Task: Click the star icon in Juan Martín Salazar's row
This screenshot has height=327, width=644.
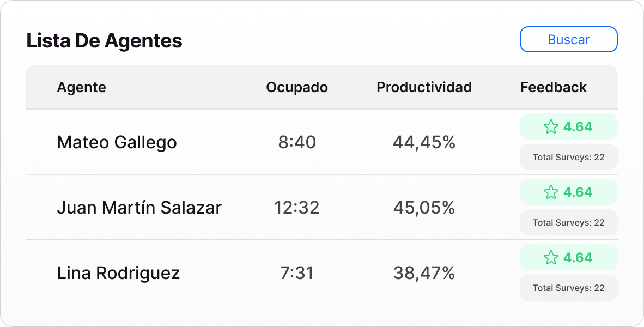Action: tap(551, 192)
